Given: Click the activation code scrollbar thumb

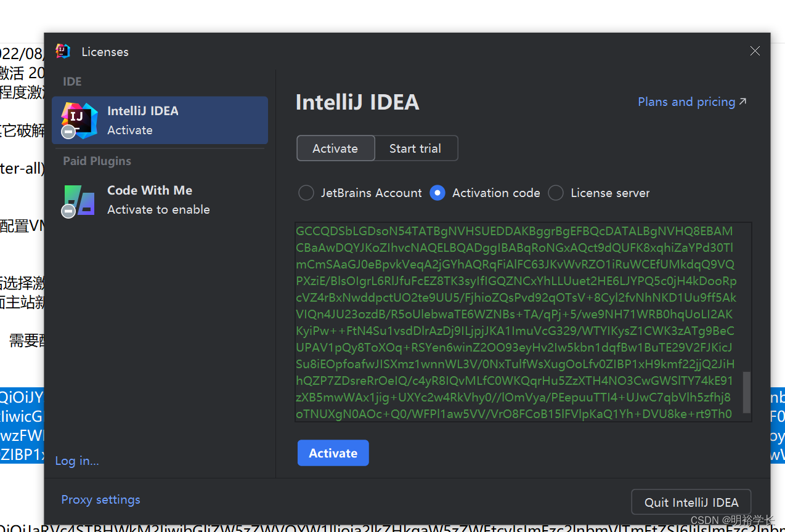Looking at the screenshot, I should point(747,392).
